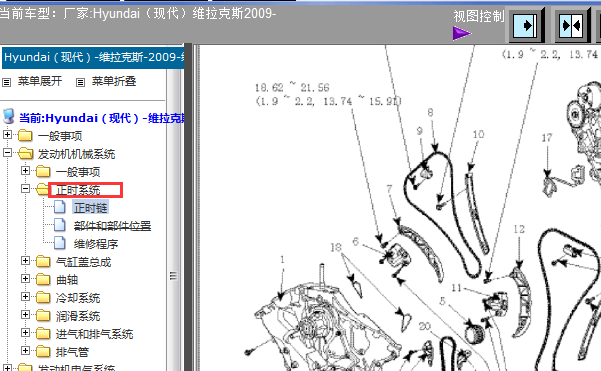Click part number 8 label in diagram
Image resolution: width=601 pixels, height=371 pixels.
tap(430, 112)
